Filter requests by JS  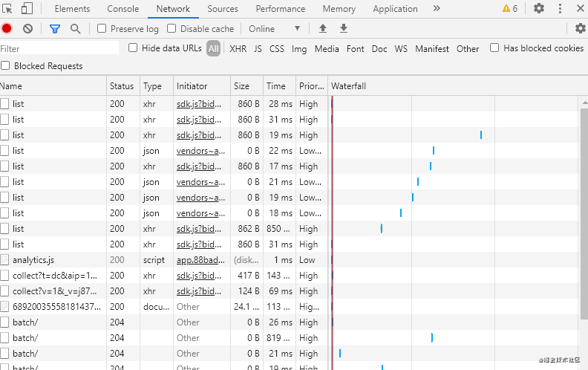[x=258, y=49]
